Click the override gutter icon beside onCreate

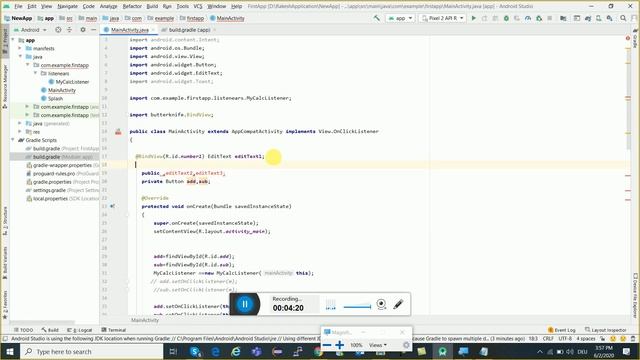coord(112,206)
